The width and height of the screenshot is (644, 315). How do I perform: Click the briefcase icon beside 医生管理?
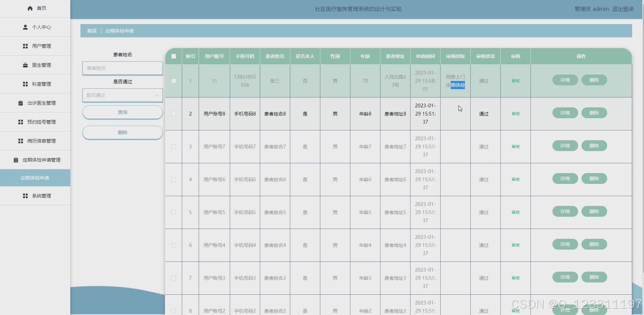pos(25,65)
